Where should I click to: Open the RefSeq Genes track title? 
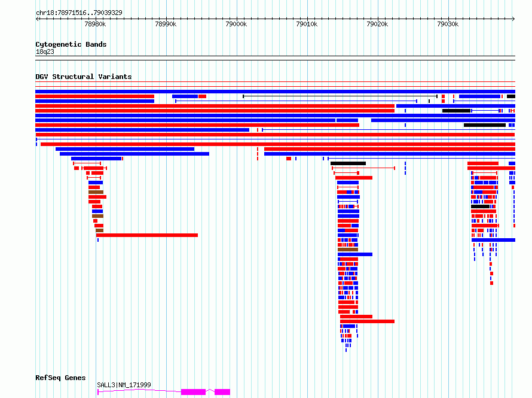coord(60,378)
